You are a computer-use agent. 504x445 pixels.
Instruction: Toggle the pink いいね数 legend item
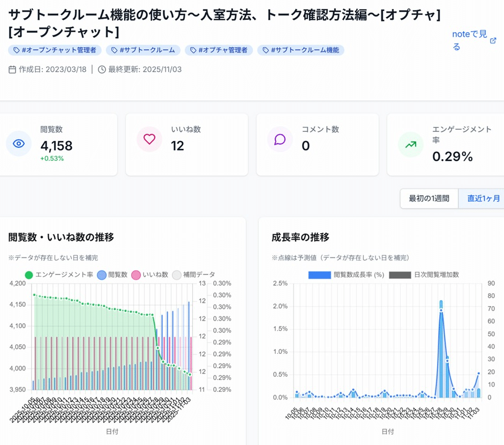click(x=150, y=275)
